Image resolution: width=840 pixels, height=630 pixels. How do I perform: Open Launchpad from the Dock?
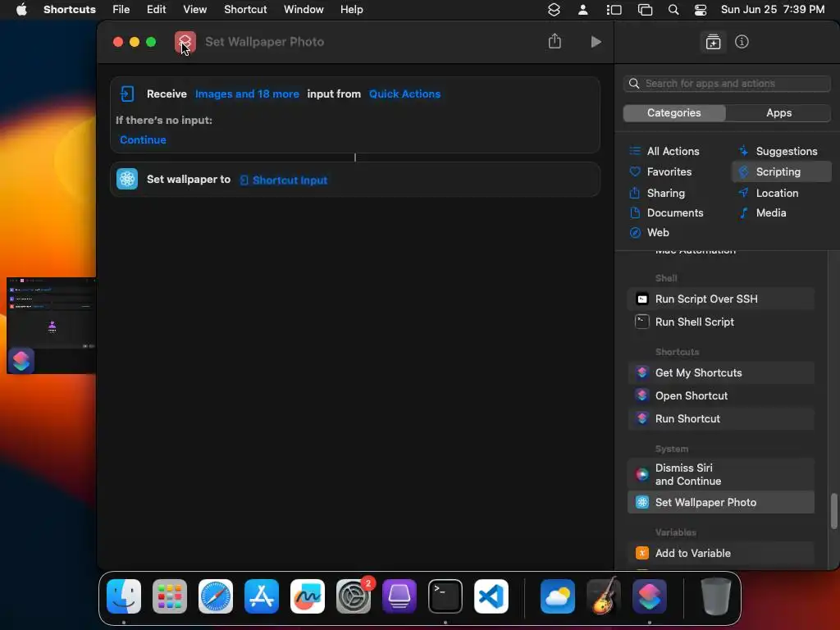170,596
